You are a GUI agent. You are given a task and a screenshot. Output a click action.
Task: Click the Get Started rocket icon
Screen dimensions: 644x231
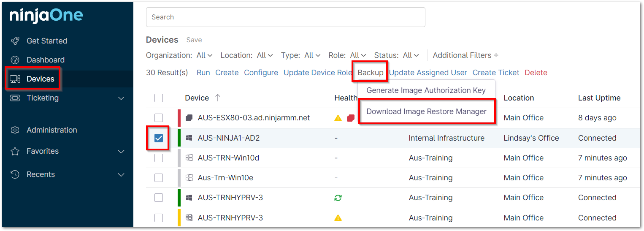pos(15,41)
